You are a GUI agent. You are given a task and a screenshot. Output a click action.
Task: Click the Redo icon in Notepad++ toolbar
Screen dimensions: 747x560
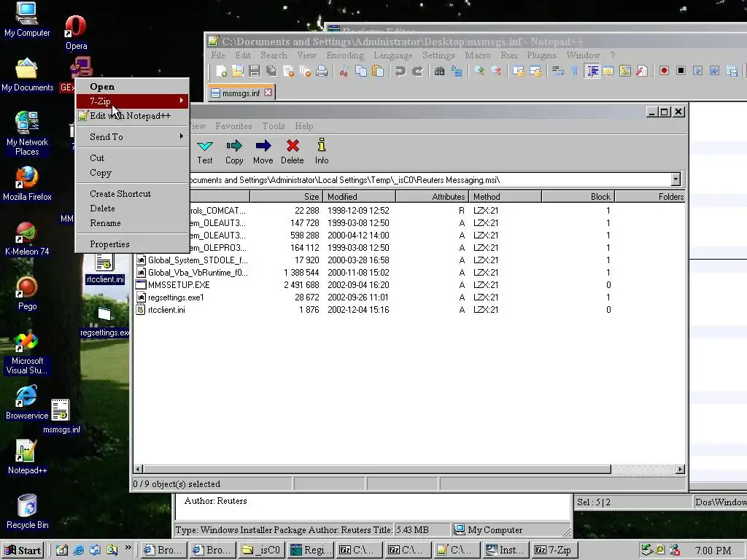coord(417,71)
